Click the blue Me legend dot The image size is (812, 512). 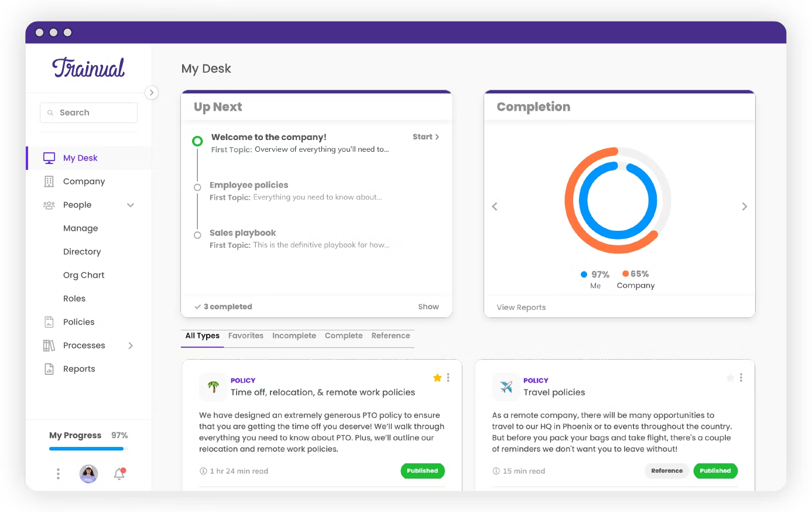[x=584, y=274]
